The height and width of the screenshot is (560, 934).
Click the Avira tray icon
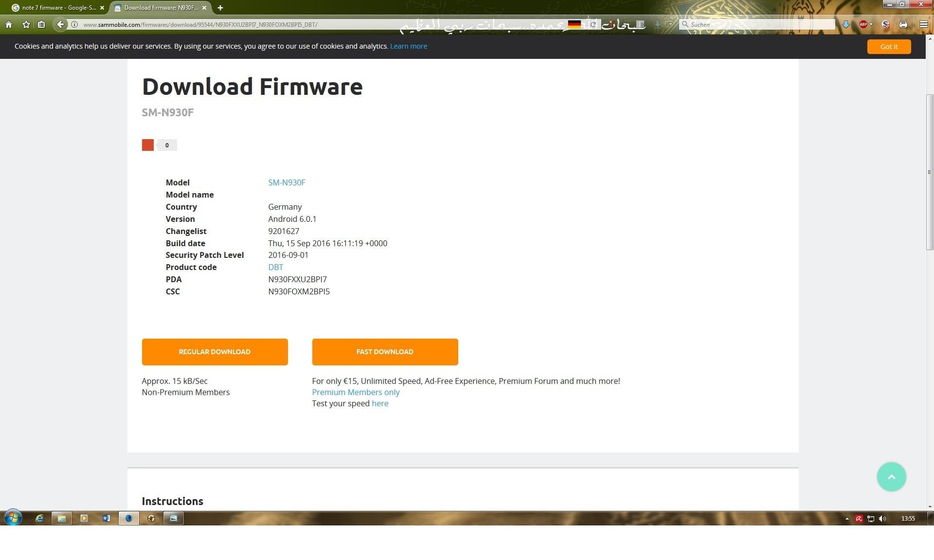(x=859, y=519)
